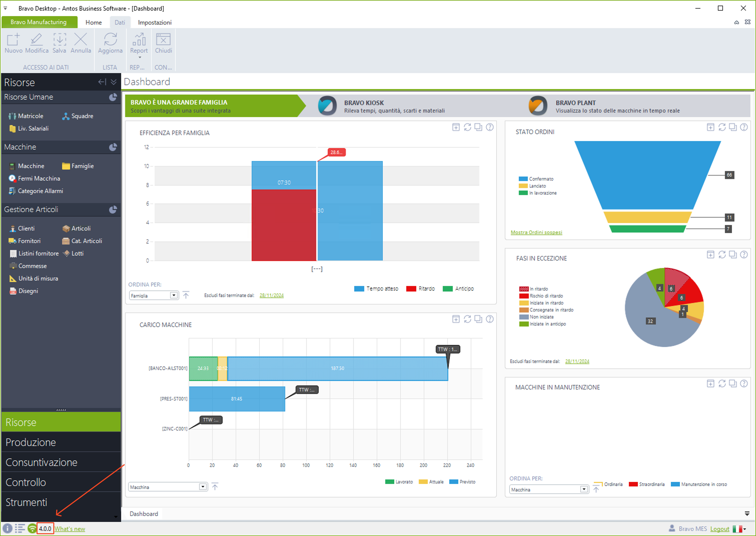
Task: Open Disegni item
Action: click(24, 291)
